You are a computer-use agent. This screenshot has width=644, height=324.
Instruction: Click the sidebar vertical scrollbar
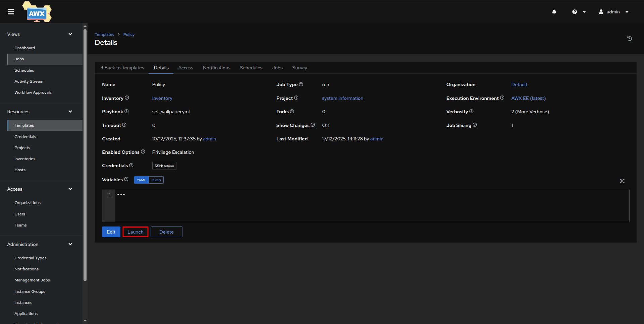(85, 154)
